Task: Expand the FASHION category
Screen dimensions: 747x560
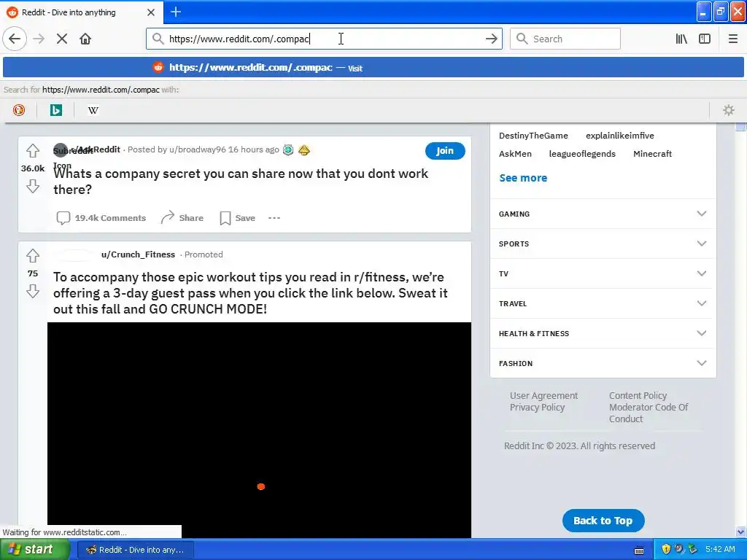Action: 603,363
